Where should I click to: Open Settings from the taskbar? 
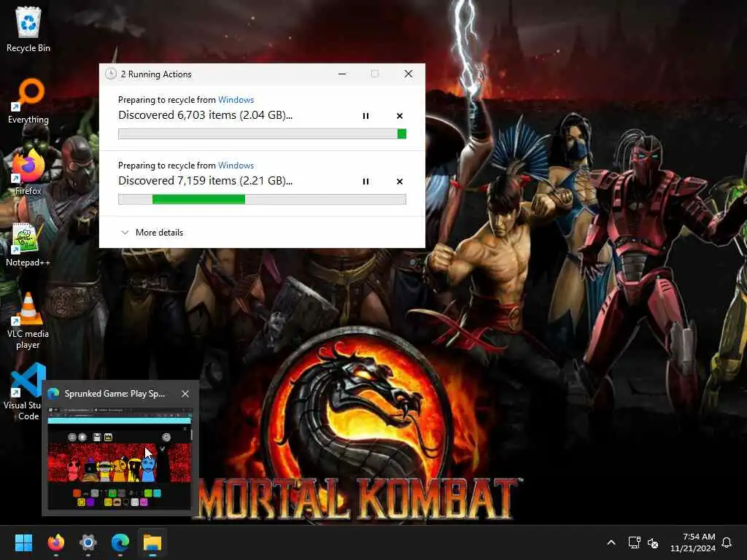[88, 542]
